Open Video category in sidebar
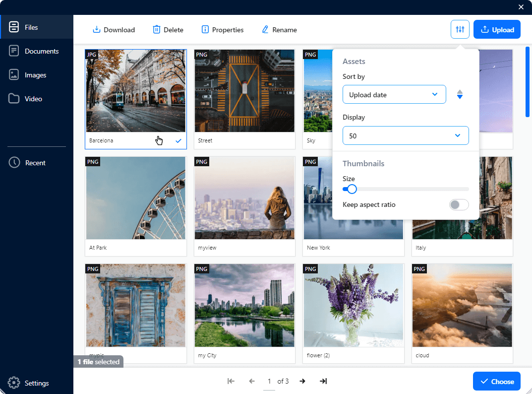 33,99
